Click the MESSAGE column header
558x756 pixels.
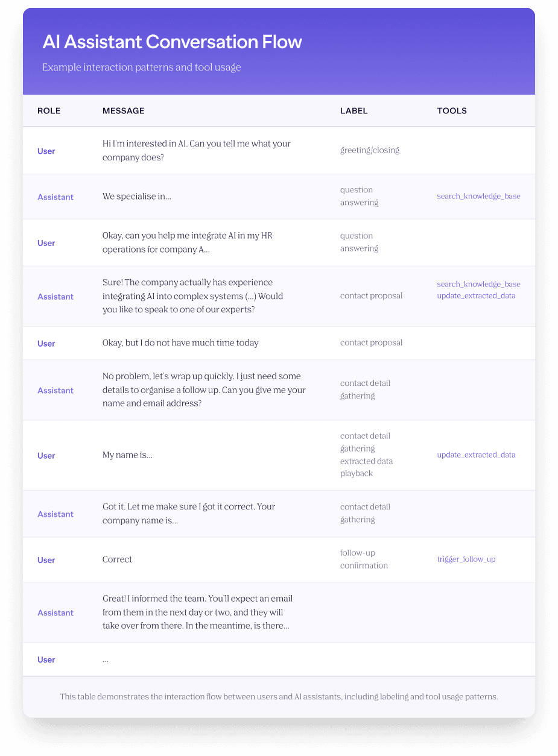click(124, 111)
